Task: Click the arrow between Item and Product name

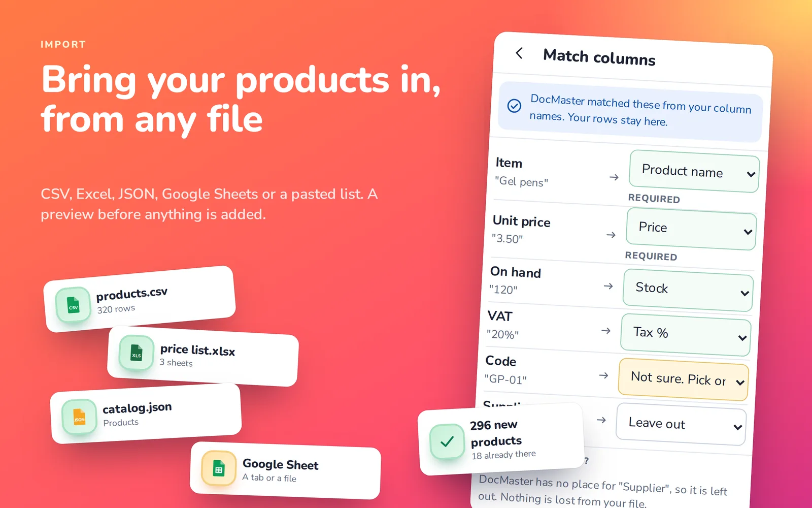Action: 614,177
